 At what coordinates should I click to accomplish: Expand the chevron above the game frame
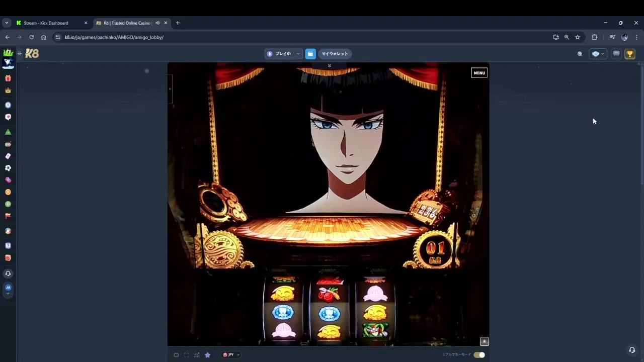point(329,66)
